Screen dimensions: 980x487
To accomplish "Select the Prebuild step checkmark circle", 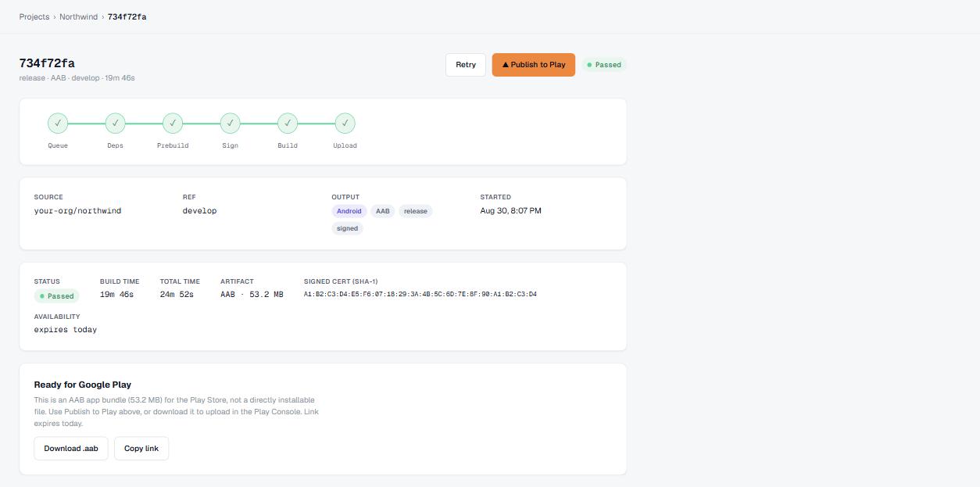I will tap(173, 124).
